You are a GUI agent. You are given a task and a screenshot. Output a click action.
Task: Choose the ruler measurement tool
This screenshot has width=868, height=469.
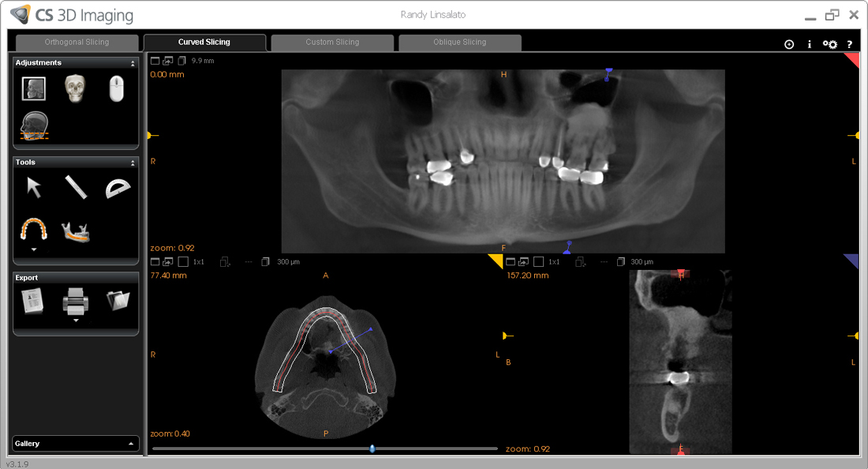(76, 187)
